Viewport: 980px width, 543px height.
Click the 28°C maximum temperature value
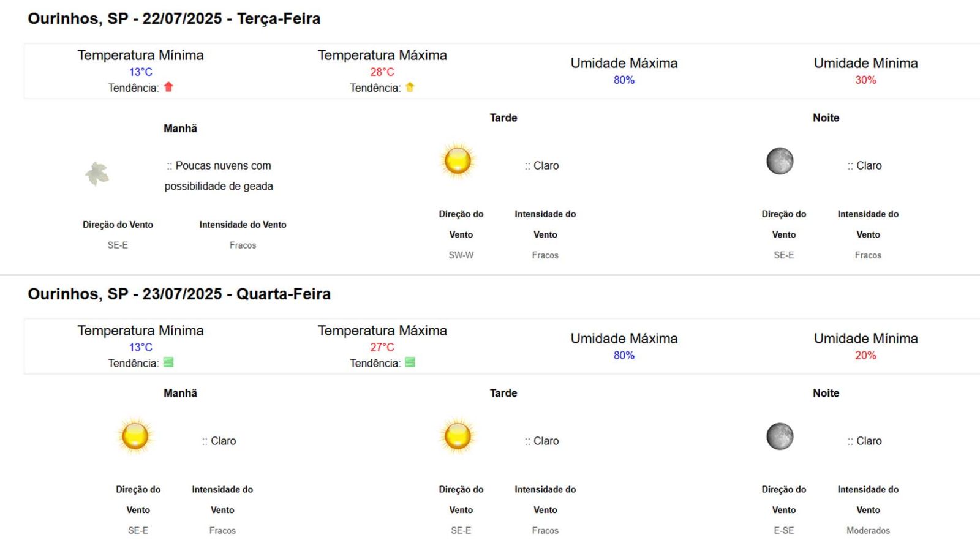click(382, 72)
